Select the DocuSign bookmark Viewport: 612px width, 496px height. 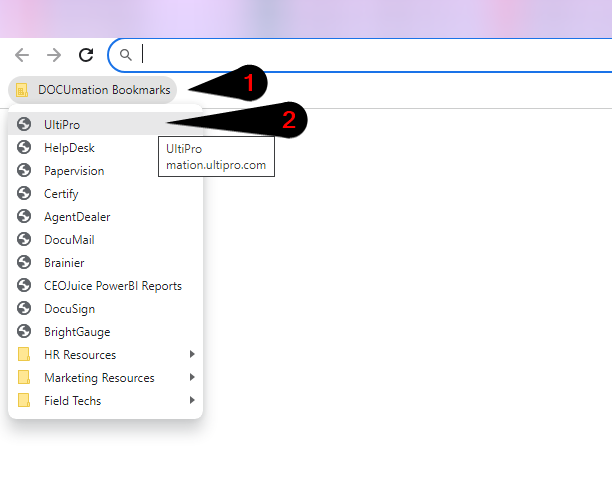pyautogui.click(x=105, y=309)
